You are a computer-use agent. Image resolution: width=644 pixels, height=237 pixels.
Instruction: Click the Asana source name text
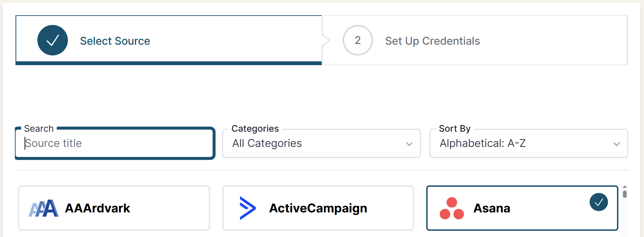pos(492,208)
